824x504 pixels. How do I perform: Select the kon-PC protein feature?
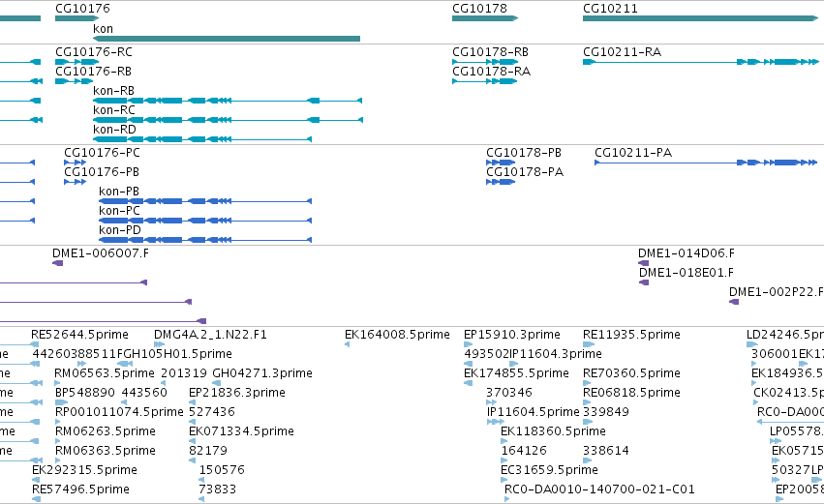click(x=205, y=221)
